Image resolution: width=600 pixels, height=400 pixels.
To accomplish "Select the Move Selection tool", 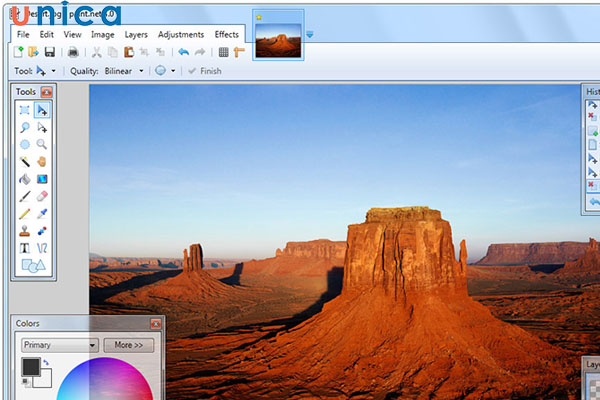I will [x=42, y=127].
